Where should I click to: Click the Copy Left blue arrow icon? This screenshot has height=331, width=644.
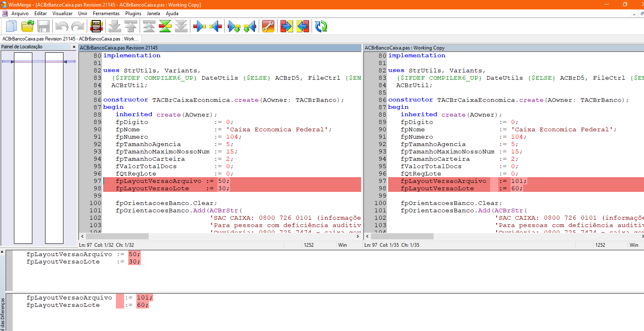(x=215, y=27)
